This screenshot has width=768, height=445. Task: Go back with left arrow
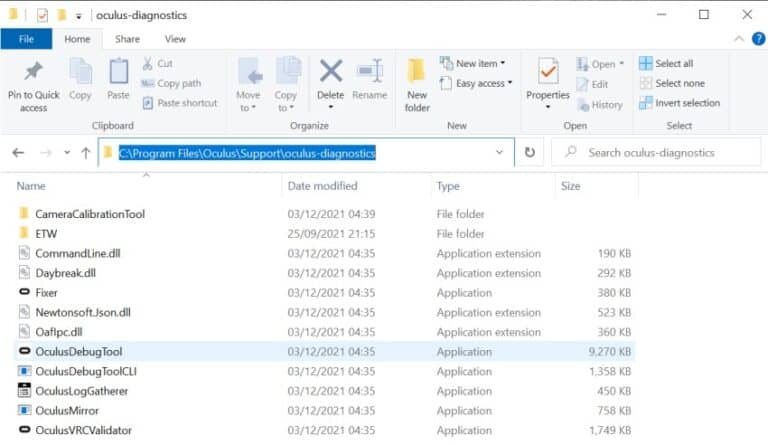(x=18, y=153)
